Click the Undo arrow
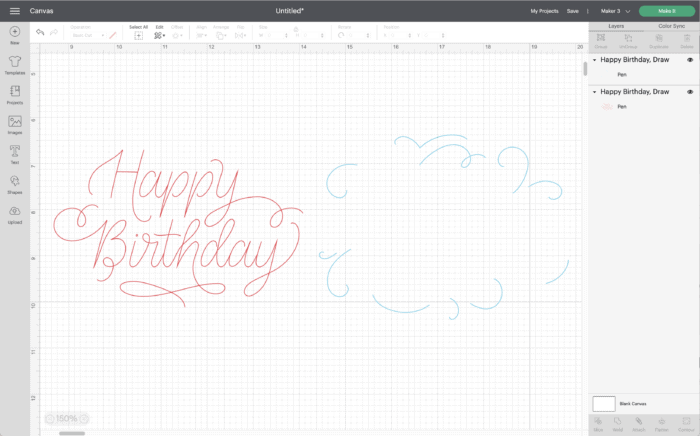The width and height of the screenshot is (700, 436). point(40,33)
